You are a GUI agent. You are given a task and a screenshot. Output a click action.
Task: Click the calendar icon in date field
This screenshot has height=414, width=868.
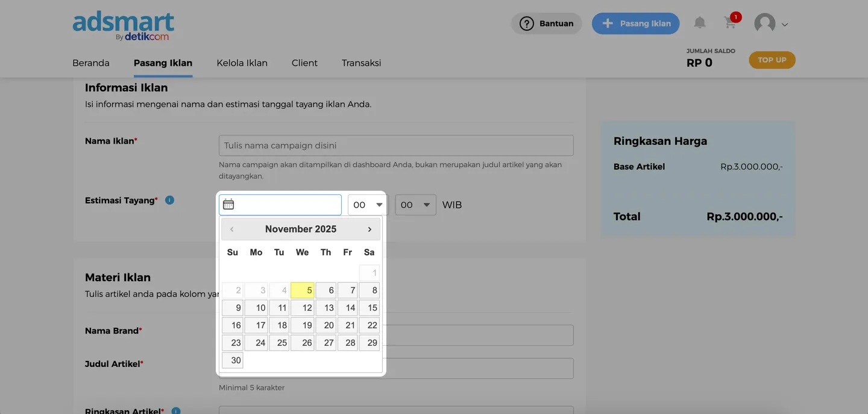click(228, 205)
